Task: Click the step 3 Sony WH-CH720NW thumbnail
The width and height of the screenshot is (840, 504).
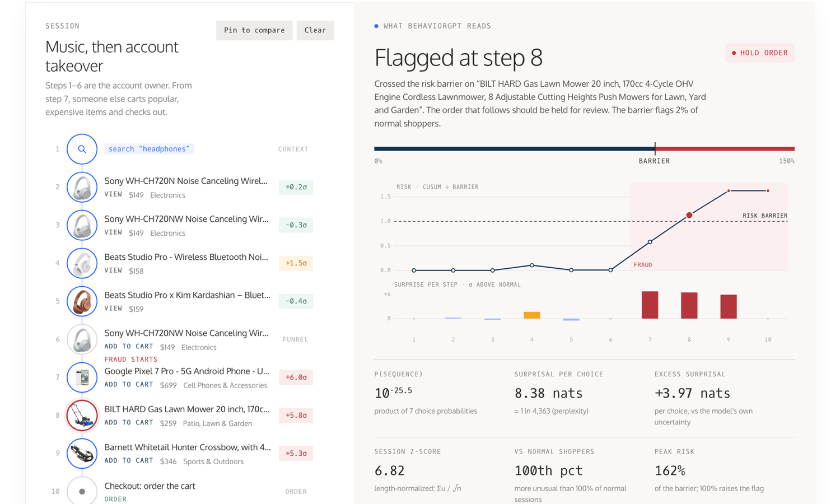Action: pyautogui.click(x=82, y=225)
